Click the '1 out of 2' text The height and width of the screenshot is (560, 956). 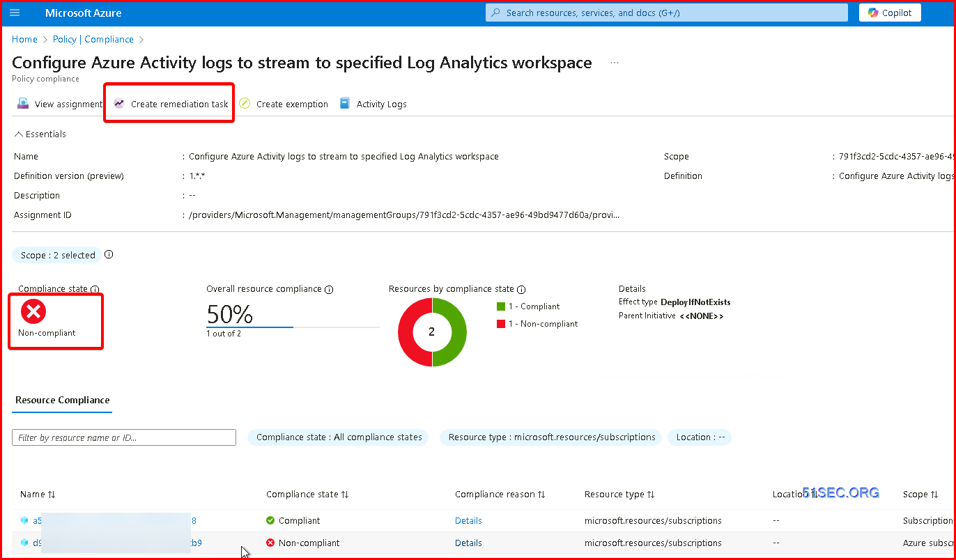pyautogui.click(x=224, y=334)
